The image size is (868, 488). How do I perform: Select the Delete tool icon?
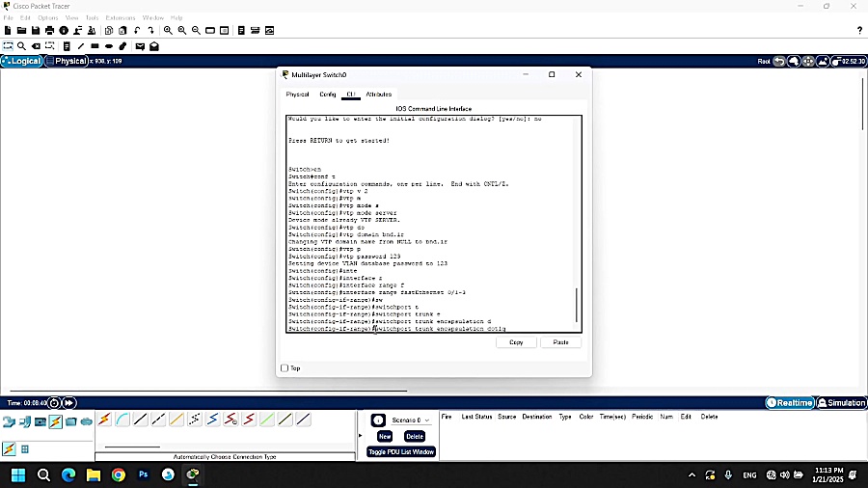tap(36, 46)
